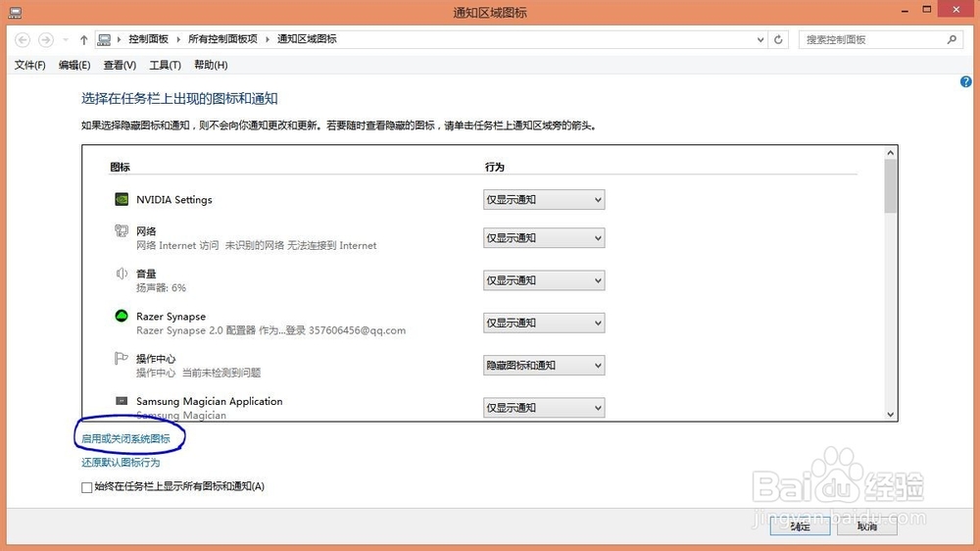Open behavior dropdown for 音量
The image size is (980, 551).
pos(544,280)
